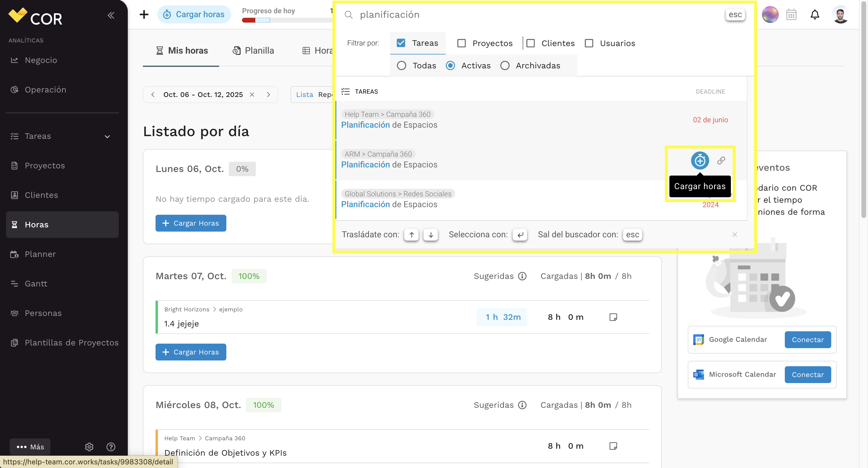Screen dimensions: 868x468
Task: Switch to Mis horas tab
Action: click(x=181, y=51)
